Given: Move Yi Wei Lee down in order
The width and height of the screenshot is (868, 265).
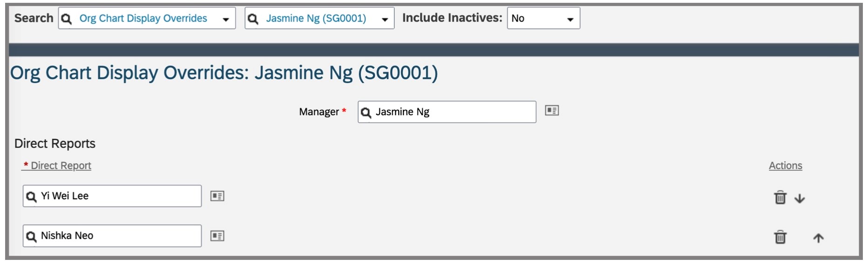Looking at the screenshot, I should (800, 198).
